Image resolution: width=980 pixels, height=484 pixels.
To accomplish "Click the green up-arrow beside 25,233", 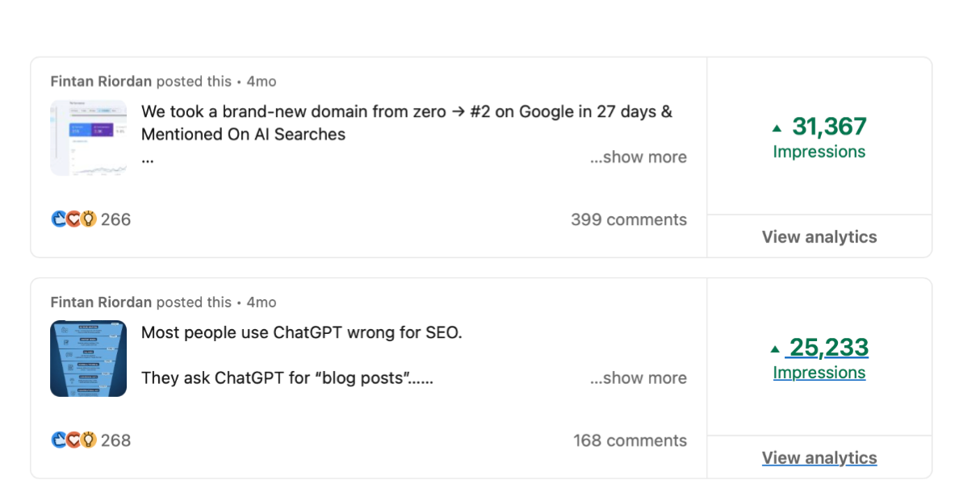I will 775,348.
